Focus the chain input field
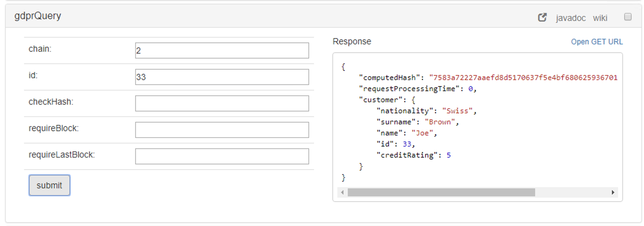This screenshot has height=226, width=644. (x=222, y=50)
